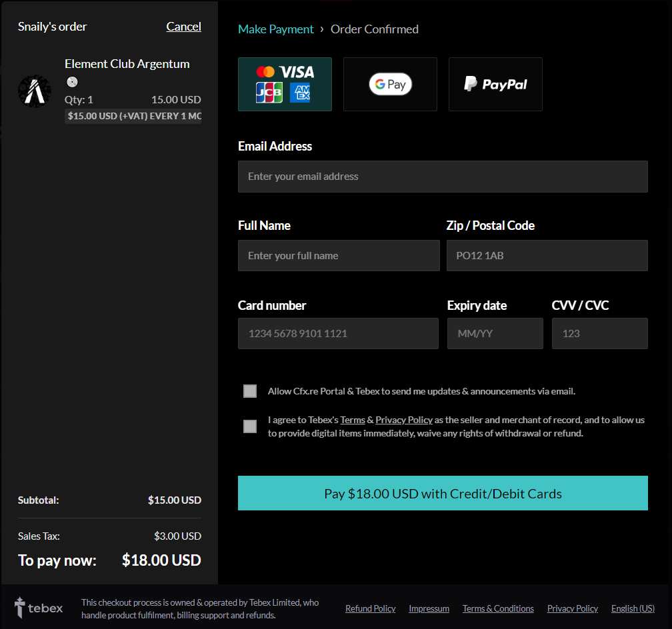Focus the Email Address input field
Viewport: 672px width, 629px height.
(x=443, y=177)
